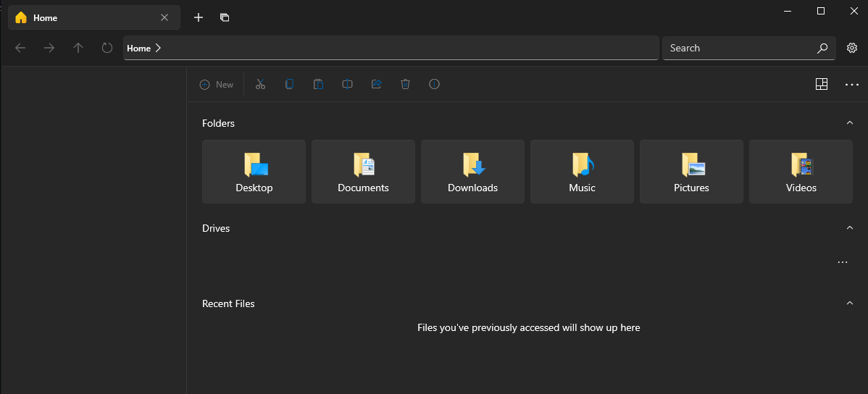The width and height of the screenshot is (868, 394).
Task: Open the Documents folder card
Action: [363, 172]
